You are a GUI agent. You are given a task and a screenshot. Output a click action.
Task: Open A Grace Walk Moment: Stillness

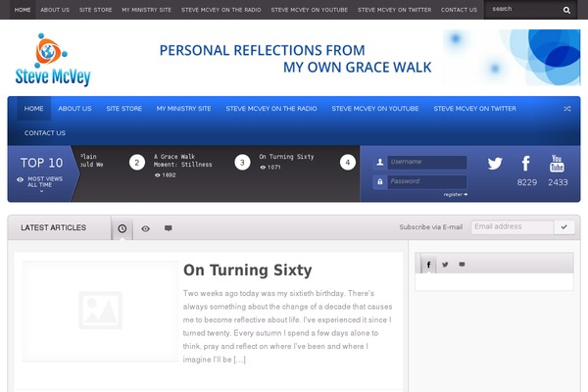(182, 161)
